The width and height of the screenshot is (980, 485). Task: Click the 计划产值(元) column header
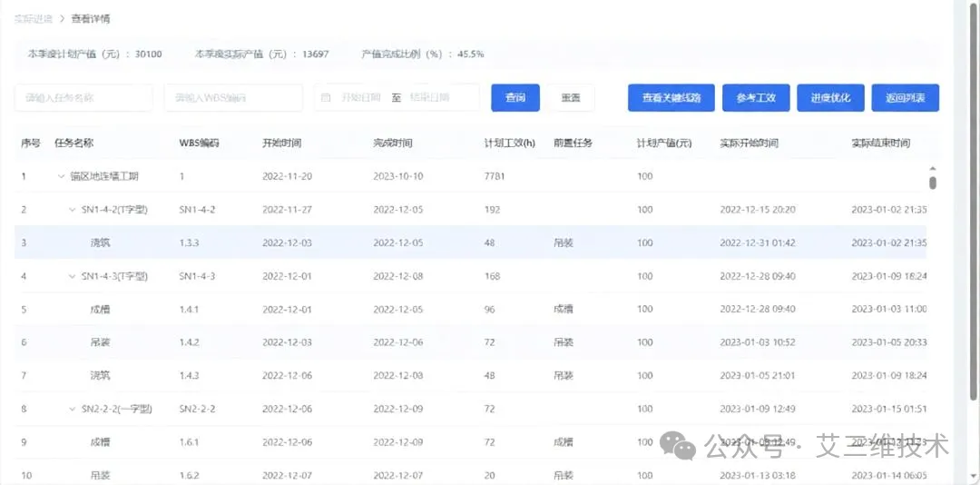(x=664, y=144)
